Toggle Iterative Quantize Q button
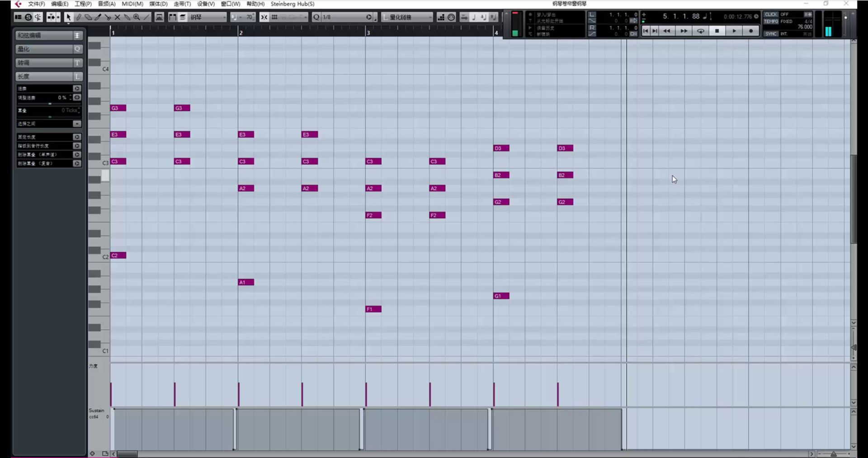Screen dimensions: 868x458 point(316,17)
